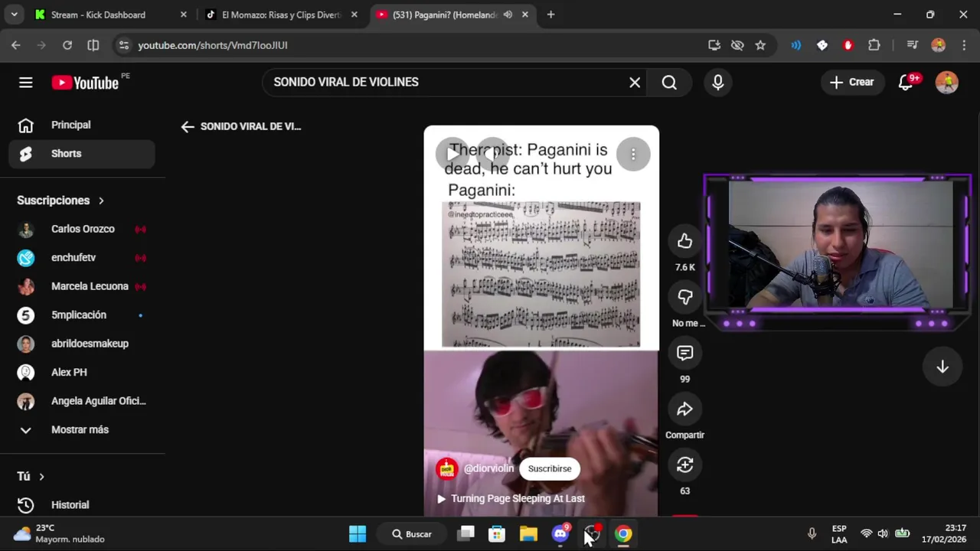Open the tab search dropdown
The height and width of the screenshot is (551, 980).
point(15,15)
